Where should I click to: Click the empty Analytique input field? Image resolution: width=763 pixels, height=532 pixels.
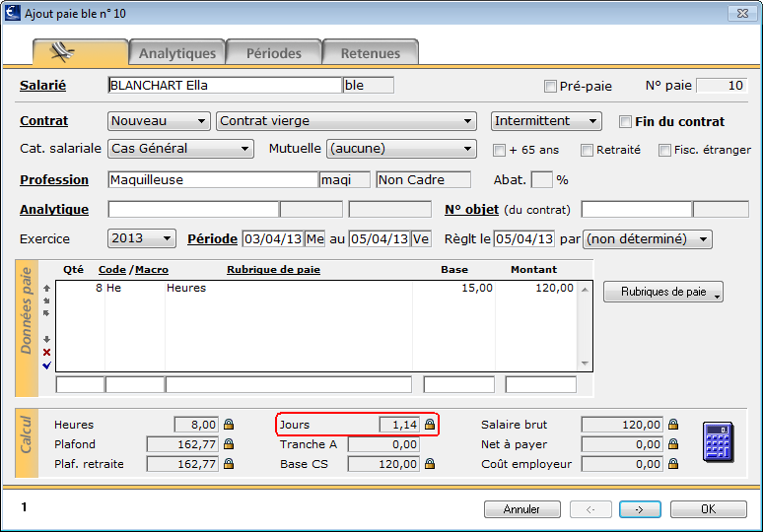193,210
